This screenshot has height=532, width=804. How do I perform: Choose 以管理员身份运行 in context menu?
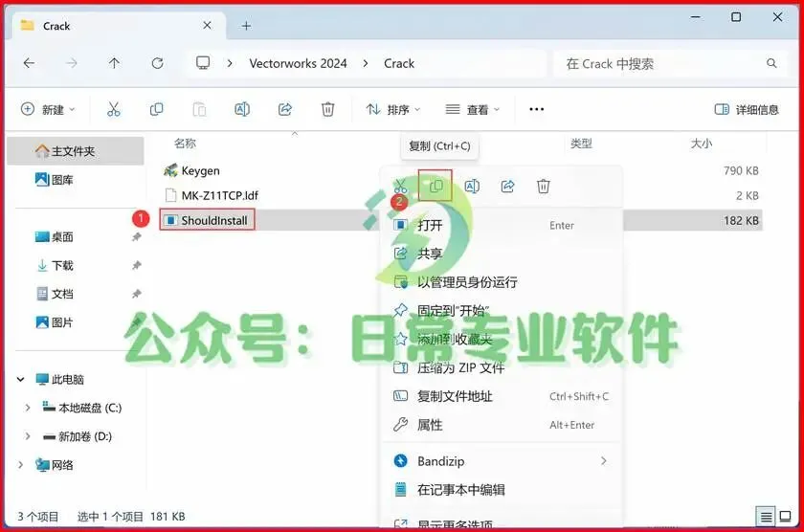501,282
